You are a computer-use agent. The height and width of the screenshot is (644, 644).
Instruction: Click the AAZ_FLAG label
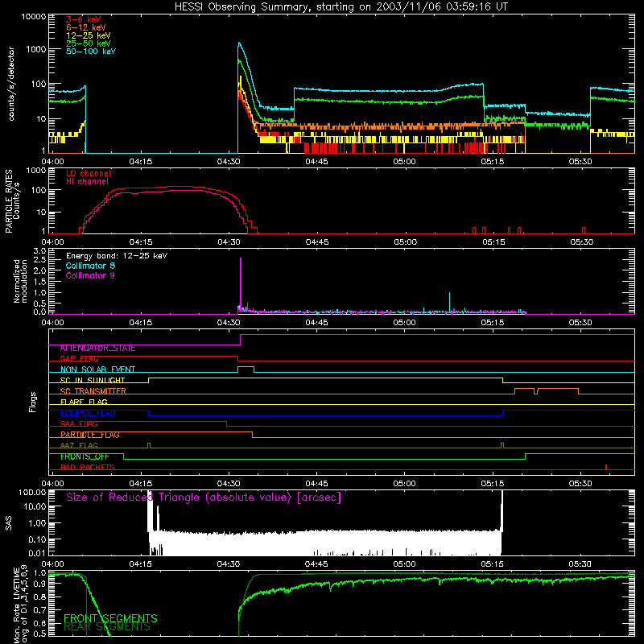pyautogui.click(x=79, y=446)
